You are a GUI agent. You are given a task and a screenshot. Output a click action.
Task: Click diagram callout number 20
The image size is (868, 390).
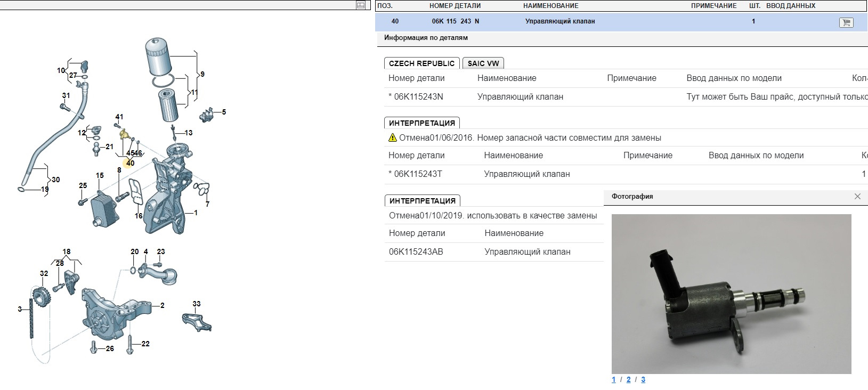135,251
